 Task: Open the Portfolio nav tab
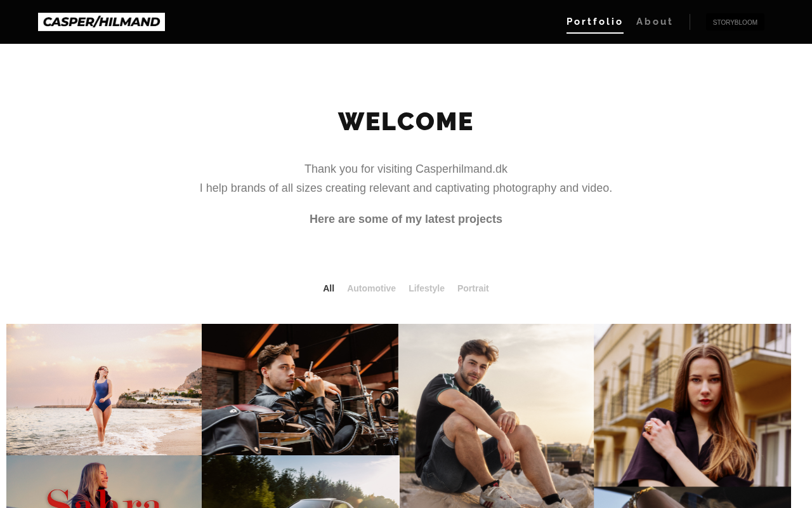[595, 22]
